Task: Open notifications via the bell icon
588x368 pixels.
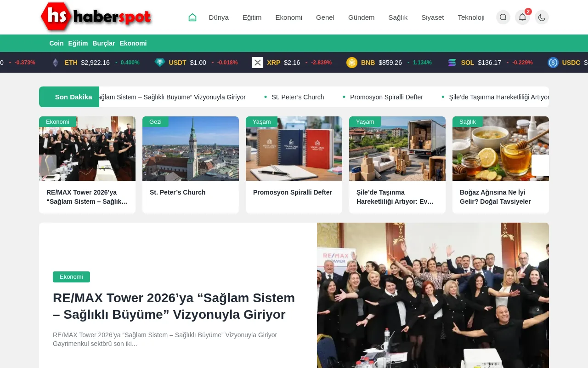Action: coord(522,17)
